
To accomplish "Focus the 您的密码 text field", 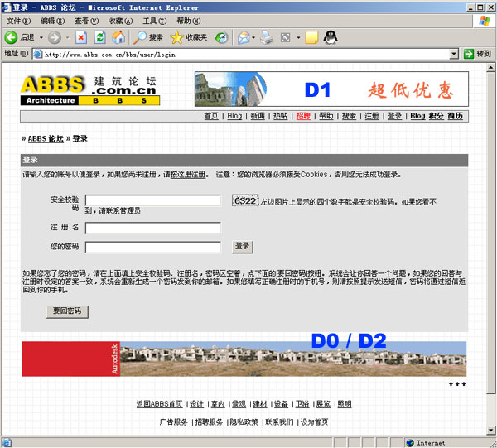I will [x=152, y=247].
